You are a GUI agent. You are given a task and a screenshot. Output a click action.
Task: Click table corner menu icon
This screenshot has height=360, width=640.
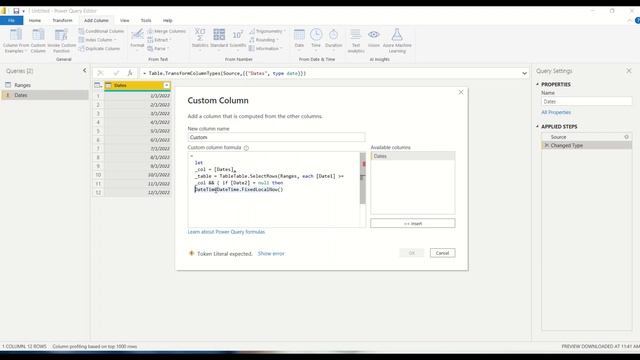tap(98, 85)
